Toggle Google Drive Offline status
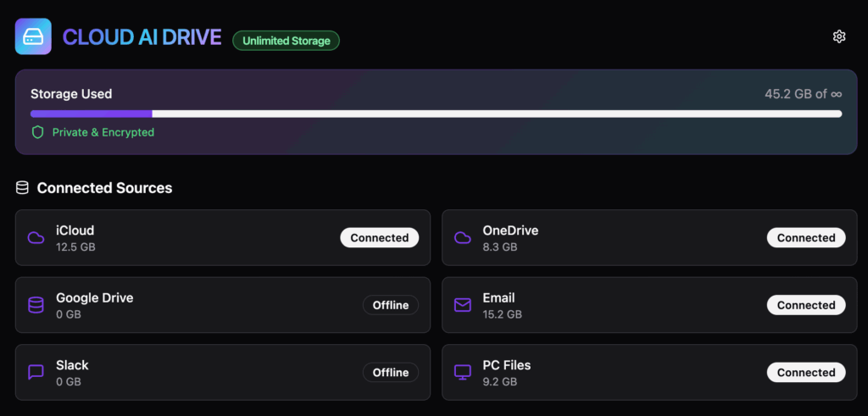Screen dimensions: 868x416 click(390, 305)
